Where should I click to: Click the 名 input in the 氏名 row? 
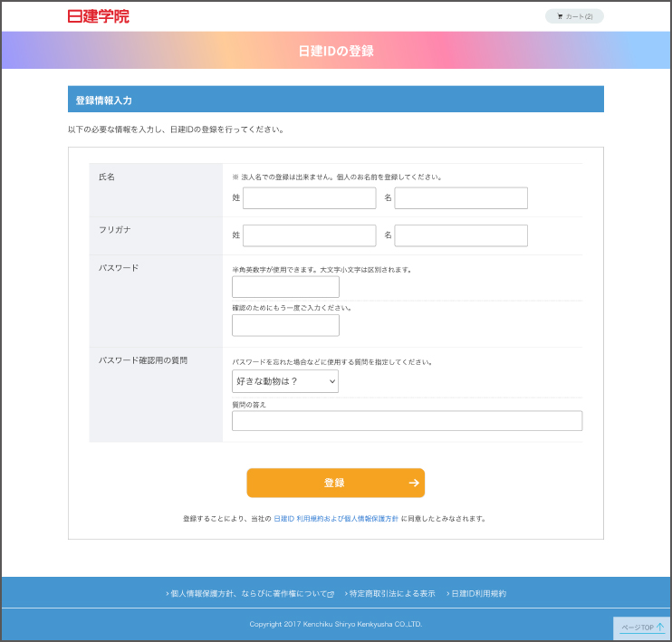tap(461, 198)
